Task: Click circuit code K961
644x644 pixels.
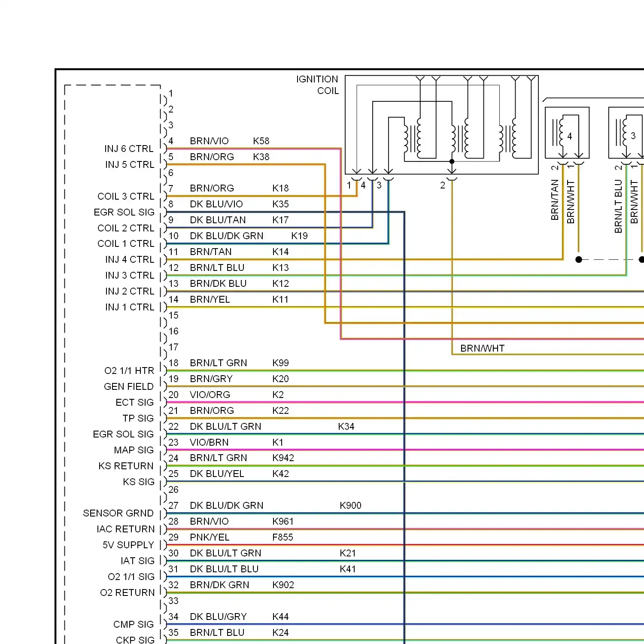Action: (283, 521)
